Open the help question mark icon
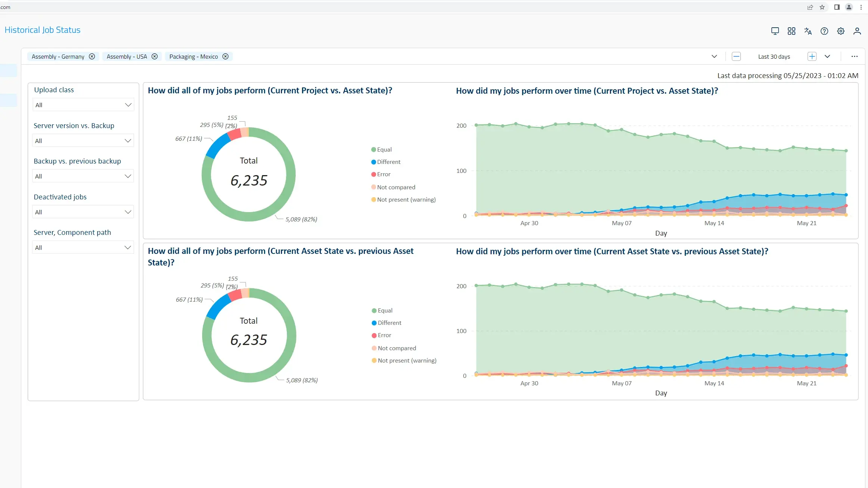This screenshot has height=488, width=868. point(824,31)
